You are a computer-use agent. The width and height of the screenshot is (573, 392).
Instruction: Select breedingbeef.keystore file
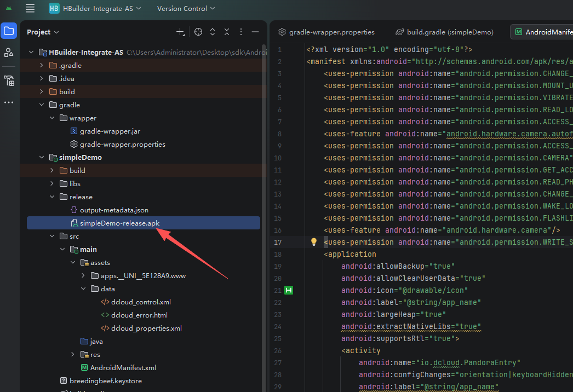click(x=106, y=381)
